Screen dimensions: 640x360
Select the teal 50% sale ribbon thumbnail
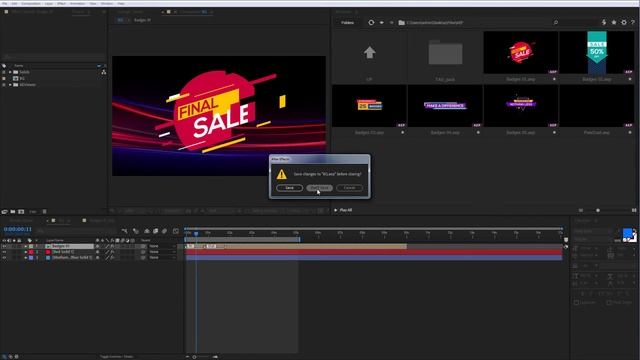tap(597, 53)
